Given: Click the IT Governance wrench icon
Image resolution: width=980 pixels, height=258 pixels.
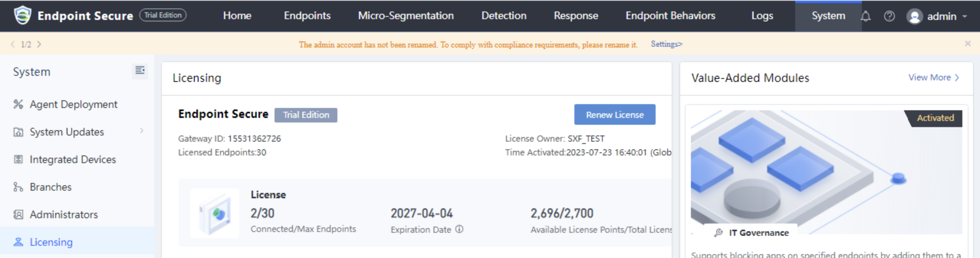Looking at the screenshot, I should tap(718, 233).
